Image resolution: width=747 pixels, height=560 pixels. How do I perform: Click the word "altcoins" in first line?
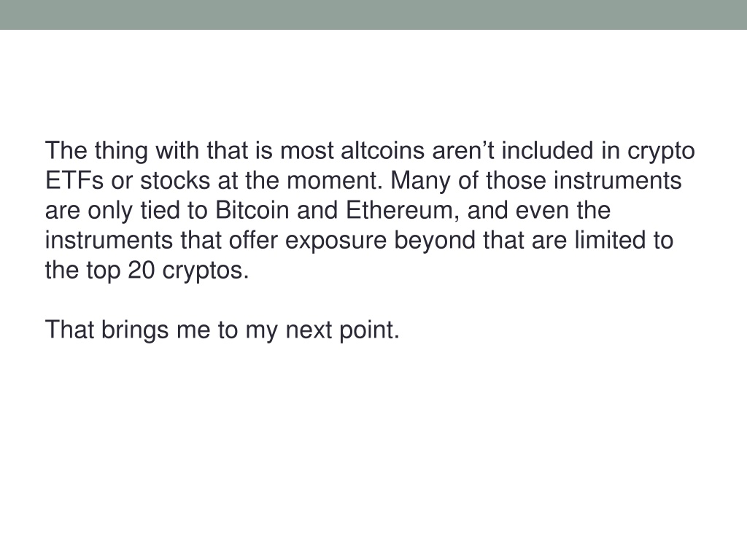[x=382, y=150]
